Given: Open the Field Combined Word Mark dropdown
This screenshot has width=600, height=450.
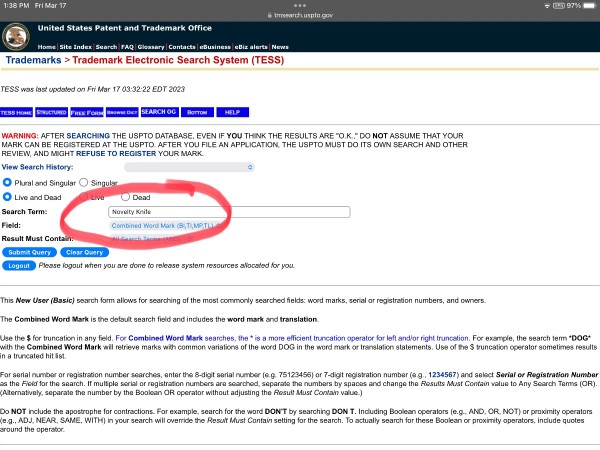Looking at the screenshot, I should pyautogui.click(x=166, y=226).
